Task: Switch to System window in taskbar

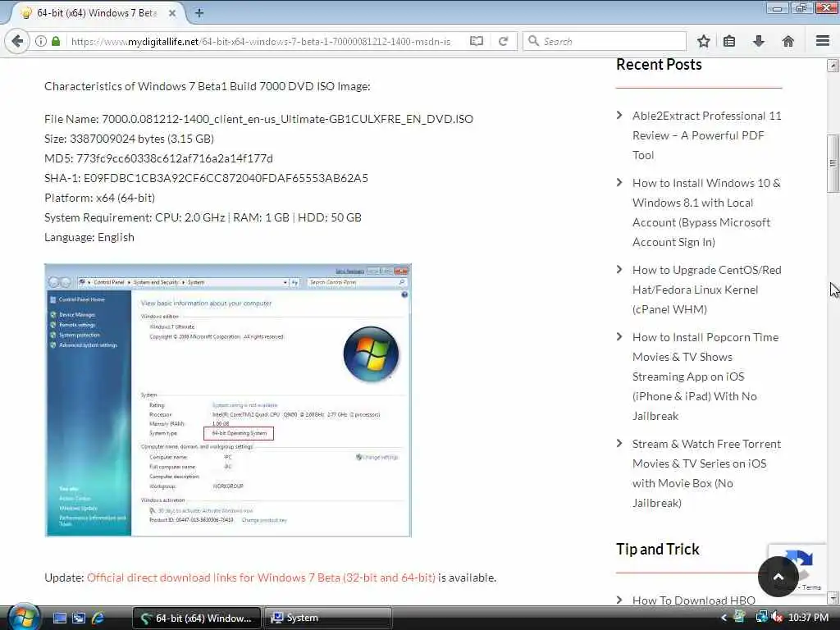Action: pos(326,619)
